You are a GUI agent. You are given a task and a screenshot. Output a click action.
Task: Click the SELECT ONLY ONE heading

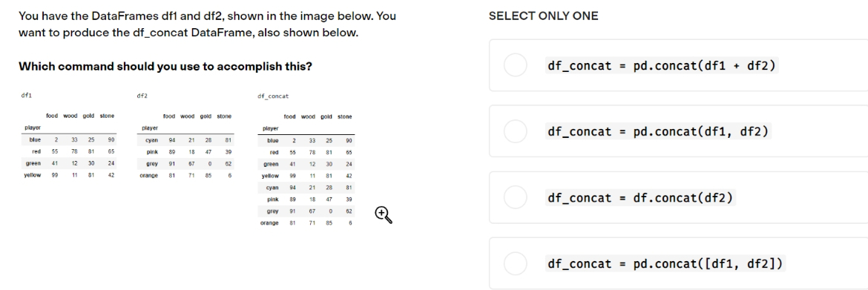point(543,16)
